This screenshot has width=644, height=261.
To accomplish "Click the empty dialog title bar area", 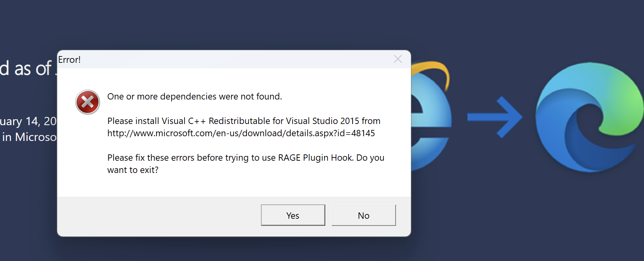I will pyautogui.click(x=237, y=60).
